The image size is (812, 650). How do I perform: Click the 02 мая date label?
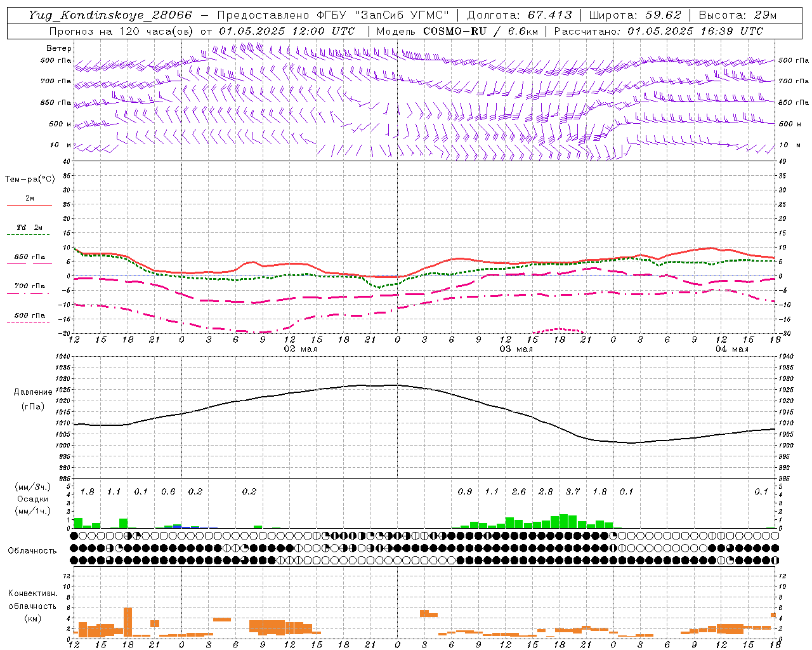(300, 349)
